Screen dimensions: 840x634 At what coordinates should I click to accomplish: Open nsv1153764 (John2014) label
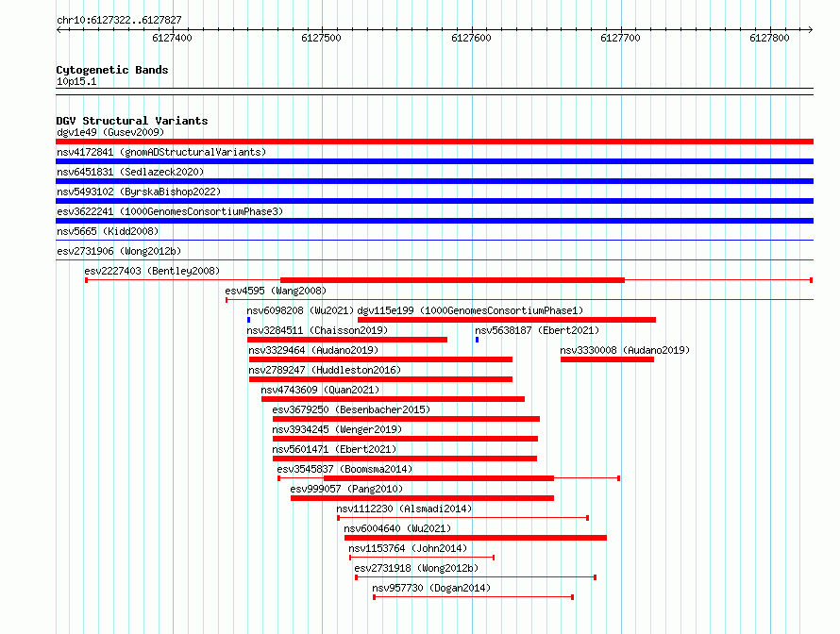coord(408,548)
